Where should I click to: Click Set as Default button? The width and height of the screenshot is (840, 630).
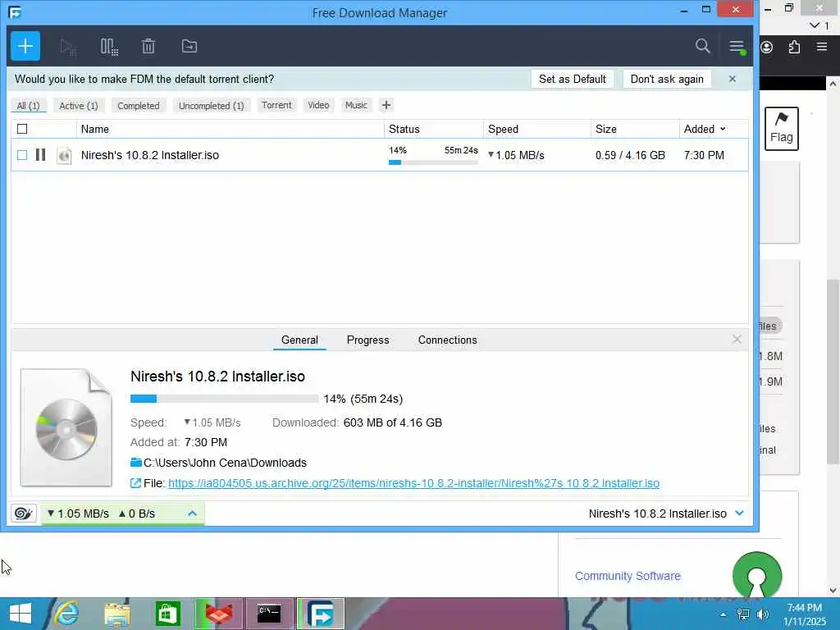pos(572,79)
